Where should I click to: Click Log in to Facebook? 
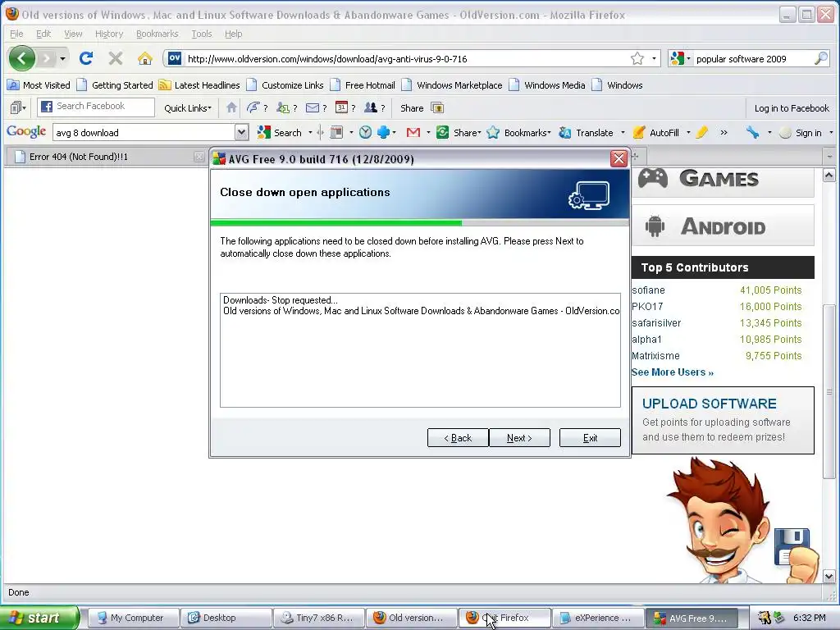click(x=792, y=108)
